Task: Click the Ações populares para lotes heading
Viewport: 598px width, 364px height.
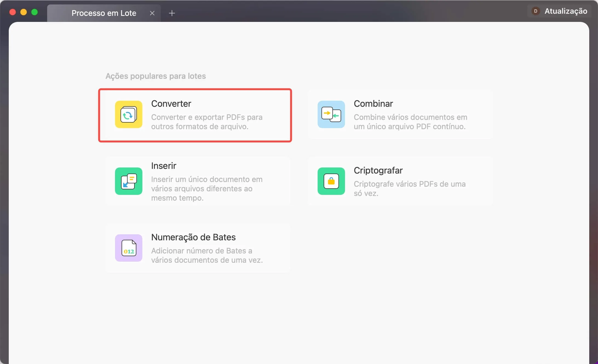Action: coord(155,76)
